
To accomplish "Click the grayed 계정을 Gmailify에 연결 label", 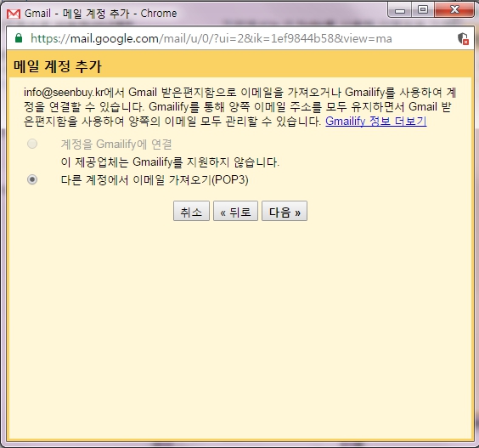I will click(116, 144).
